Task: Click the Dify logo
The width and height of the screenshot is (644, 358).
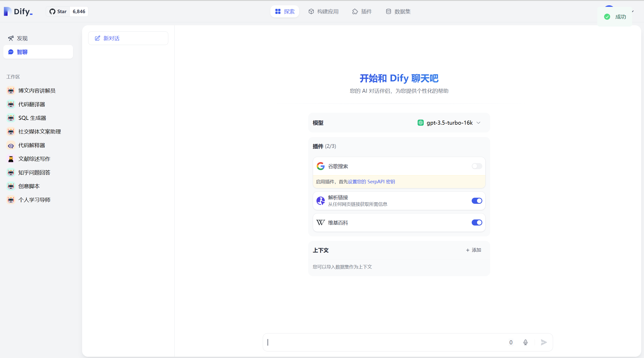Action: click(x=18, y=11)
